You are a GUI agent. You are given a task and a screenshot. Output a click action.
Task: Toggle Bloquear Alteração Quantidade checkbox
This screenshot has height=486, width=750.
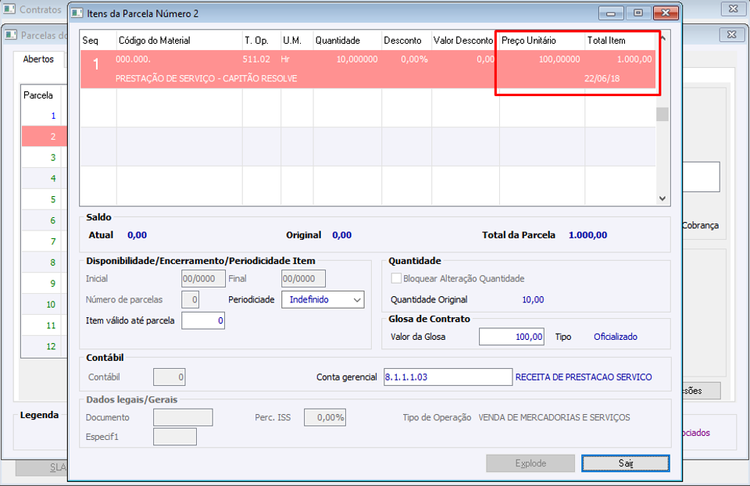(x=396, y=278)
